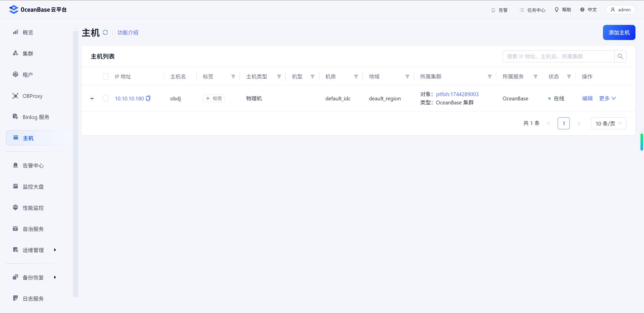Viewport: 644px width, 314px height.
Task: Open the ptfish:1744289003 cluster link
Action: [x=457, y=94]
